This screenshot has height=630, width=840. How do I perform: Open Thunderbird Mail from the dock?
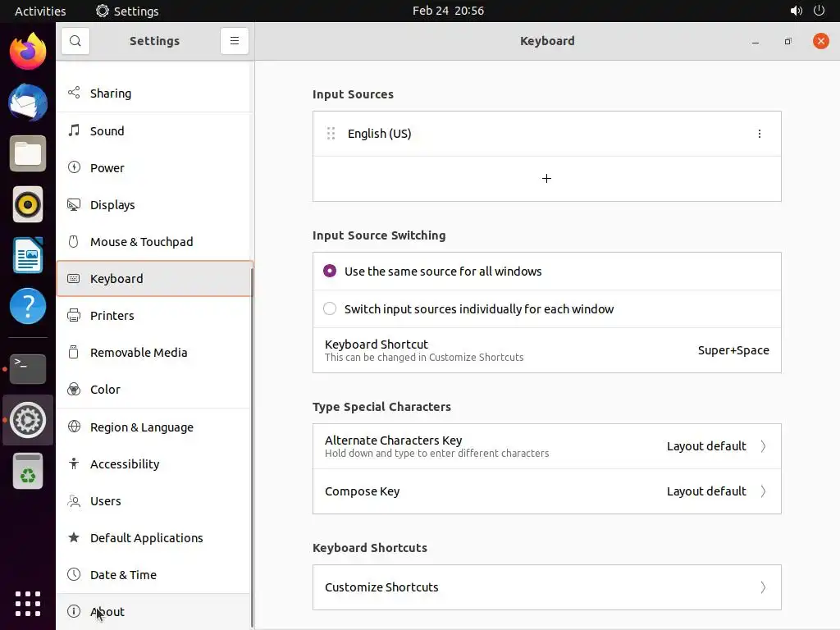28,103
